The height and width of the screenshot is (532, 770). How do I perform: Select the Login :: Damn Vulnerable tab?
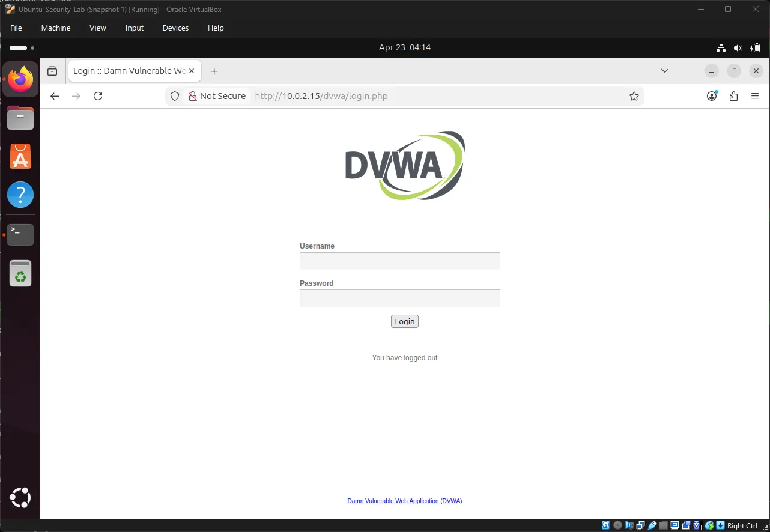click(x=128, y=70)
